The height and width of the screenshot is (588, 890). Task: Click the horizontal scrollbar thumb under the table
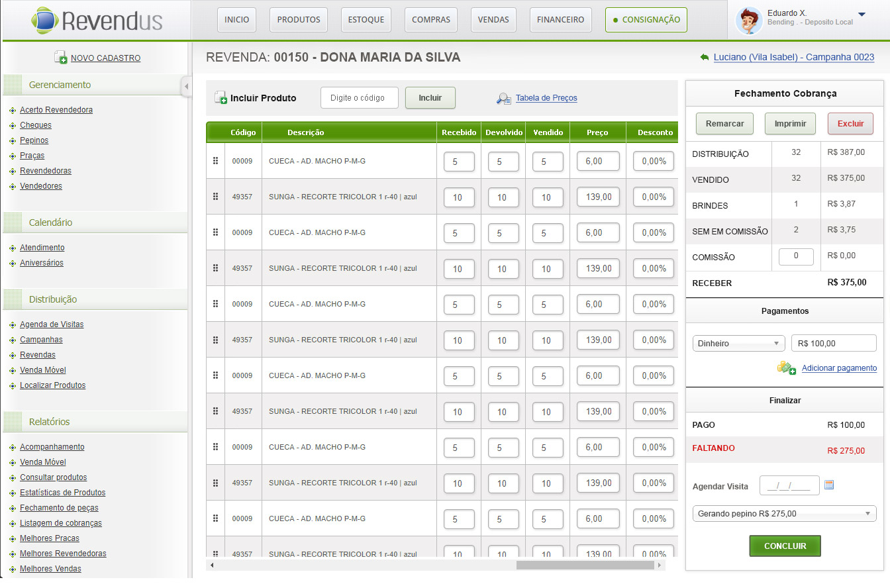click(585, 565)
